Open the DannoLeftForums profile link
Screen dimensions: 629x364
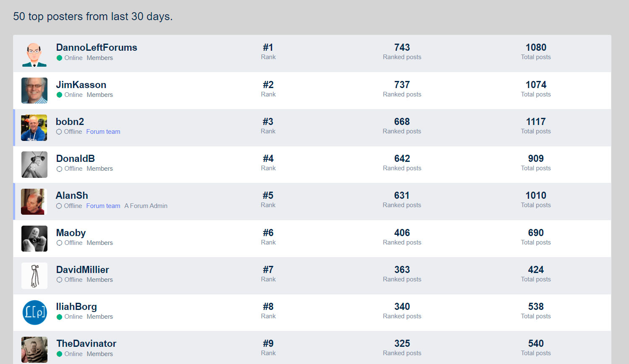[x=97, y=47]
